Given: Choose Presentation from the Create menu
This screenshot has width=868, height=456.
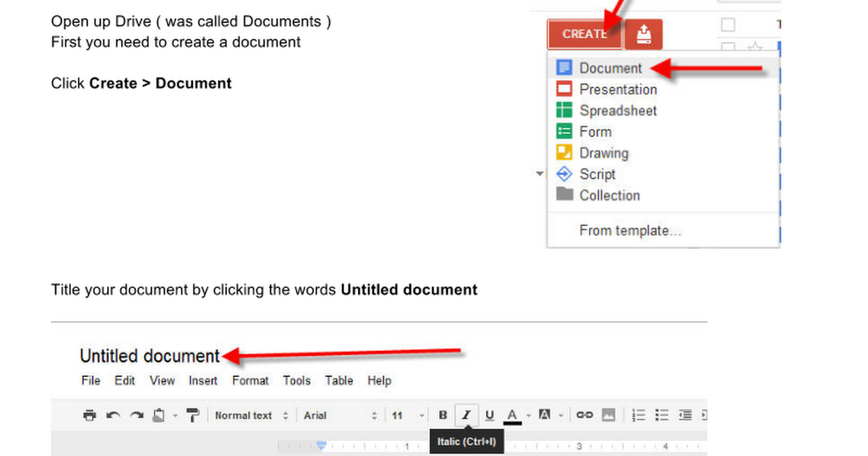Looking at the screenshot, I should (x=663, y=89).
